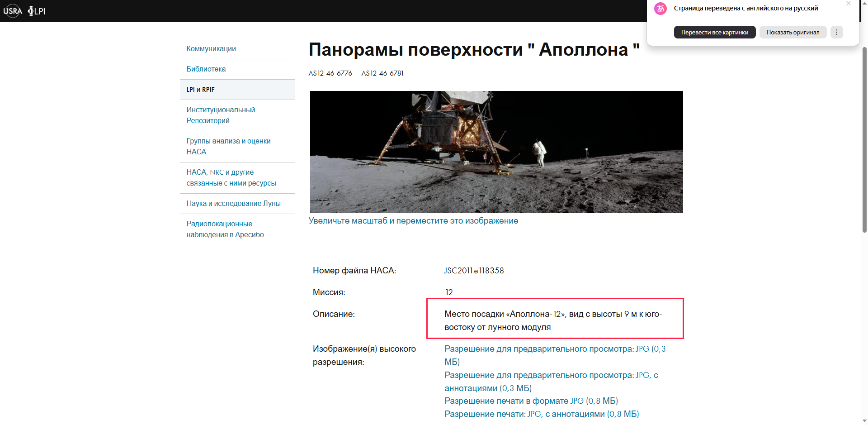
Task: Open Радиолокационные наблюдения в Аресибо link
Action: pyautogui.click(x=225, y=229)
